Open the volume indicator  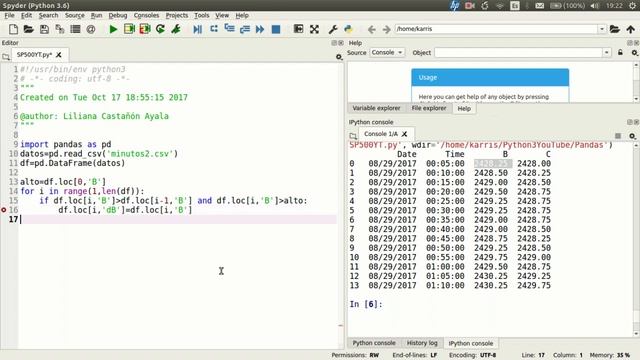pyautogui.click(x=595, y=5)
